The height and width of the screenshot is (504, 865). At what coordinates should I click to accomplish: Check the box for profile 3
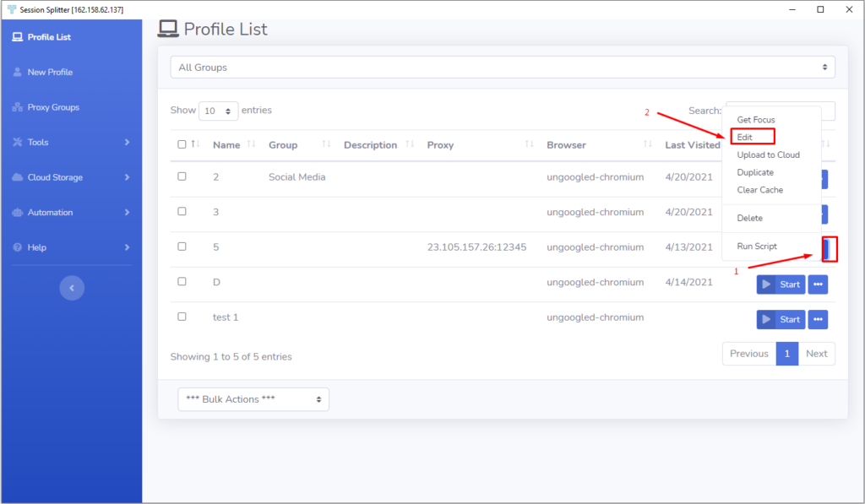coord(182,211)
